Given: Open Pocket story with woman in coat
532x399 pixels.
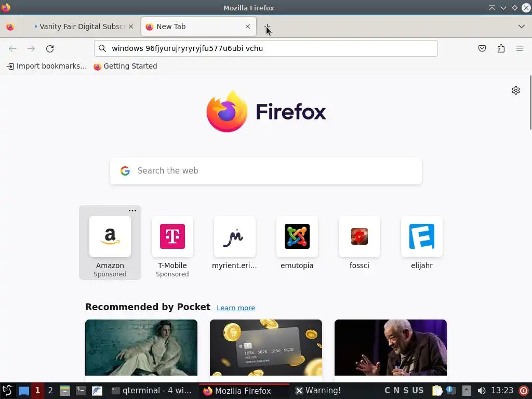Looking at the screenshot, I should pyautogui.click(x=141, y=348).
